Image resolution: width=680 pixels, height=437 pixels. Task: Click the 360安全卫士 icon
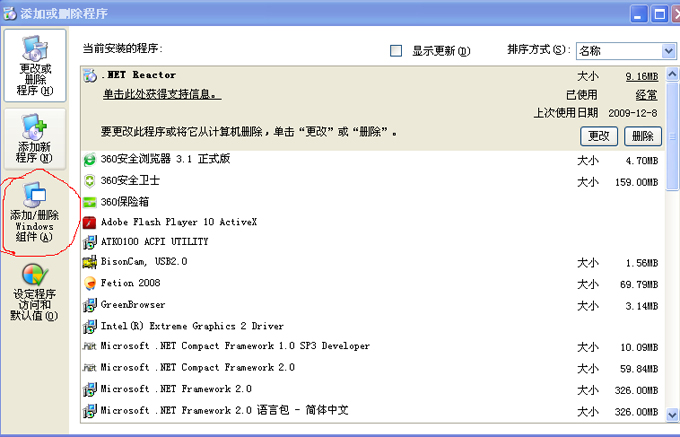click(x=89, y=181)
